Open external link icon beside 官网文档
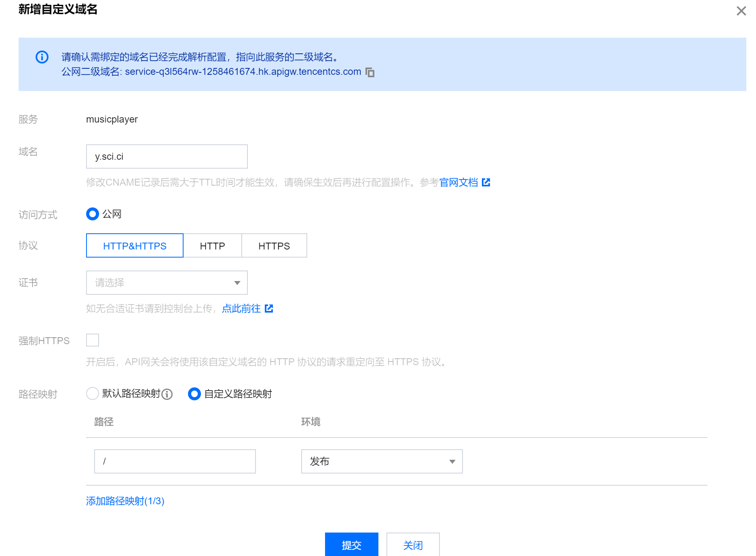Viewport: 756px width, 556px height. (486, 182)
